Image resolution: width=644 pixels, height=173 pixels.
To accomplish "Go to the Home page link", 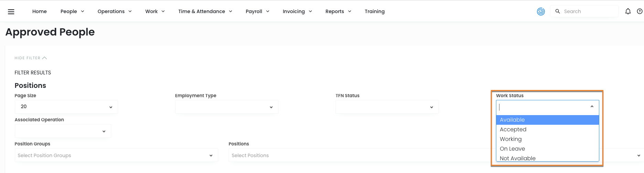I will [40, 11].
